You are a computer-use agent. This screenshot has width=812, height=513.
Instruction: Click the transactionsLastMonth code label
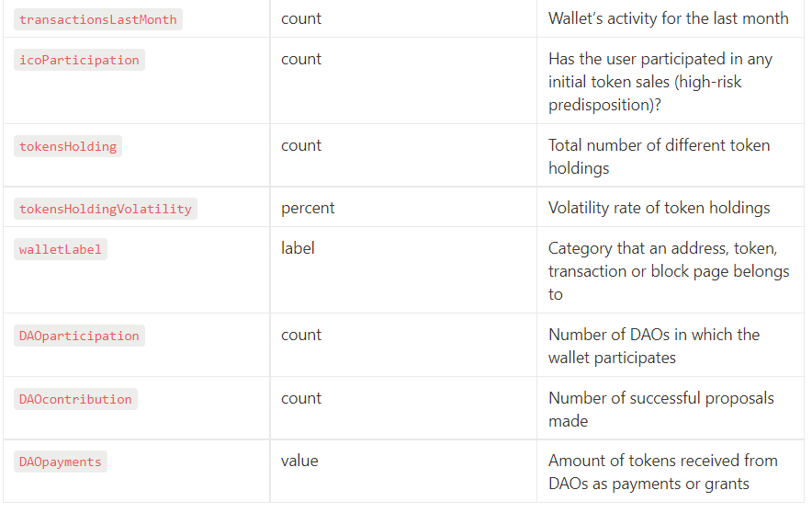pos(98,19)
